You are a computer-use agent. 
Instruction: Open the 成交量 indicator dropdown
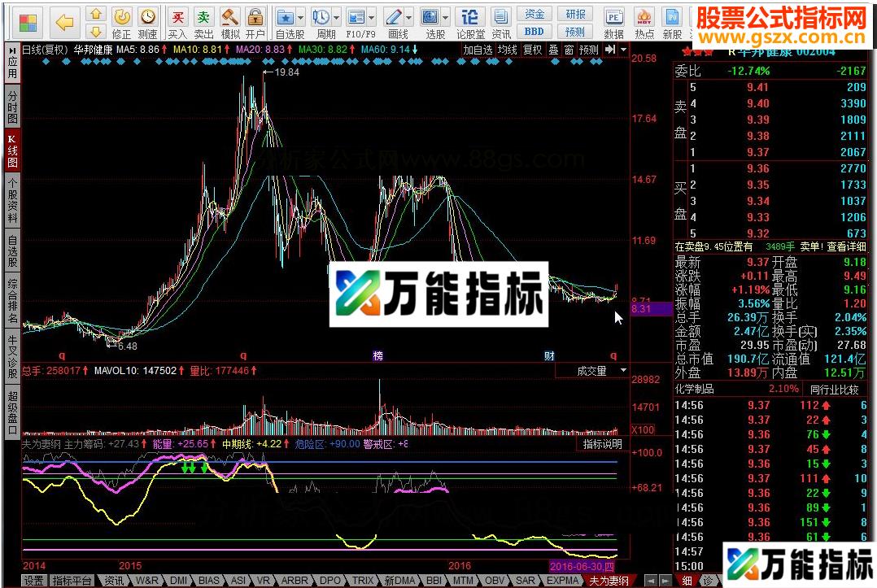622,370
